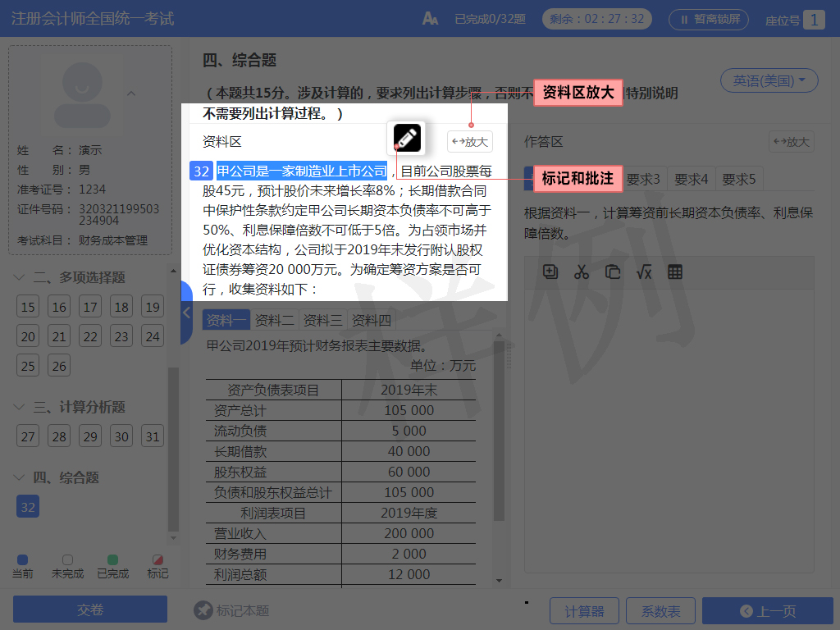Image resolution: width=840 pixels, height=630 pixels.
Task: Insert a table using grid icon
Action: click(675, 272)
